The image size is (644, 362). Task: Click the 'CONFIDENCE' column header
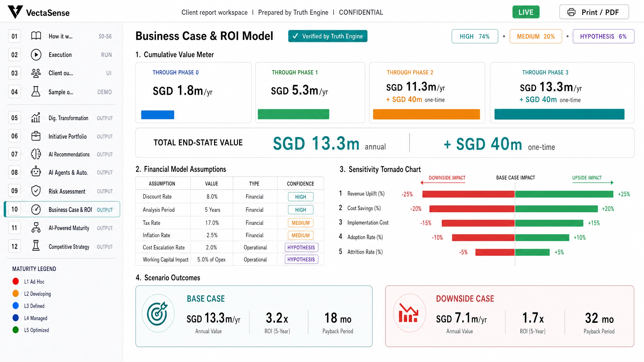click(x=300, y=184)
